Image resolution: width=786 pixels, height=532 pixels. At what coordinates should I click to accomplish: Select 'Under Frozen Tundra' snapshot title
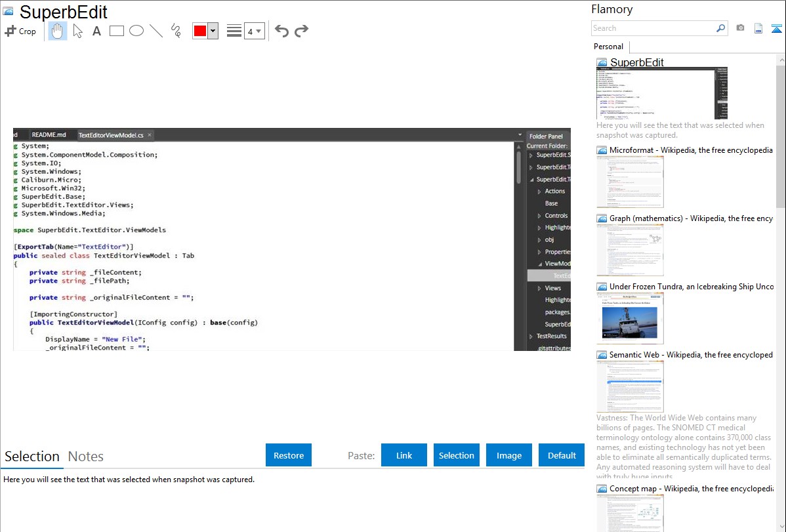pos(692,286)
